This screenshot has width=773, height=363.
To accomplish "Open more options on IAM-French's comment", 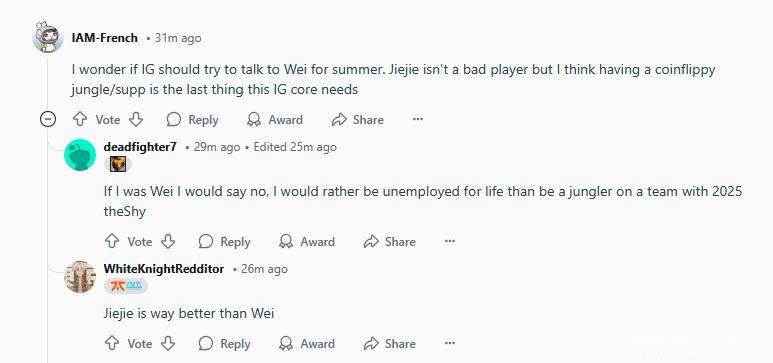I will pos(418,119).
